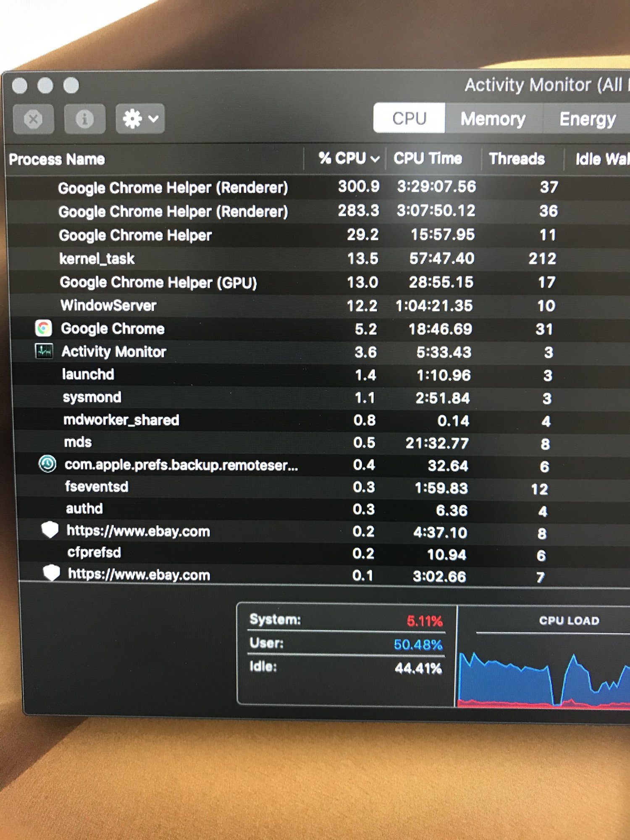The height and width of the screenshot is (840, 630).
Task: Toggle sort order on % CPU column
Action: 349,158
